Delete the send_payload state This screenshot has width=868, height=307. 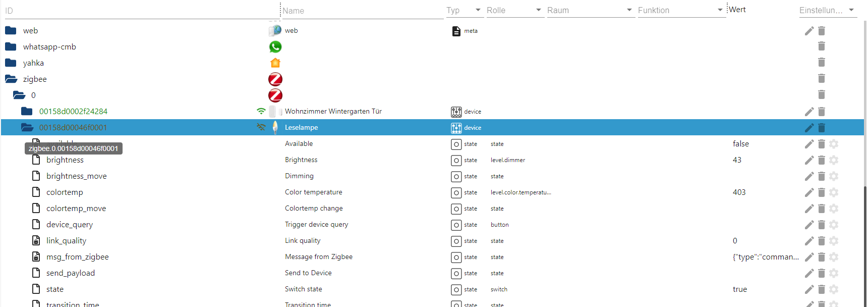tap(821, 273)
